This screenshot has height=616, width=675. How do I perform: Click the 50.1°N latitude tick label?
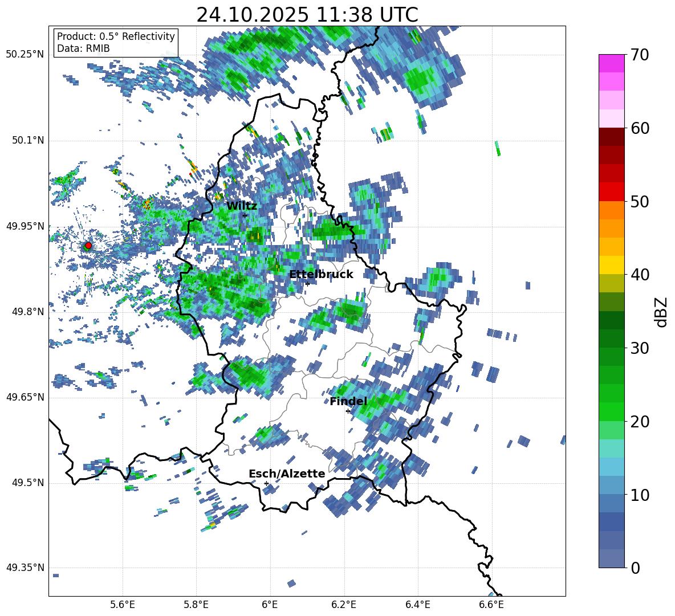point(27,140)
